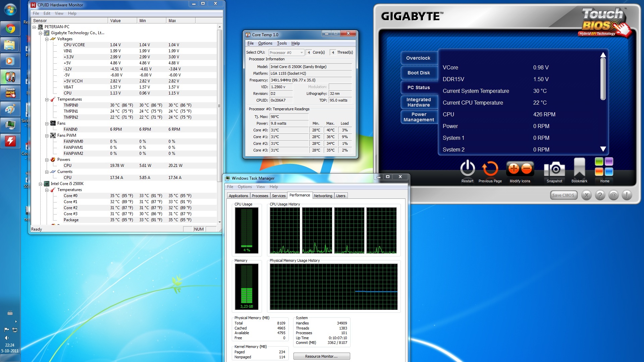Collapse the Fans PWM section
644x362 pixels.
47,135
